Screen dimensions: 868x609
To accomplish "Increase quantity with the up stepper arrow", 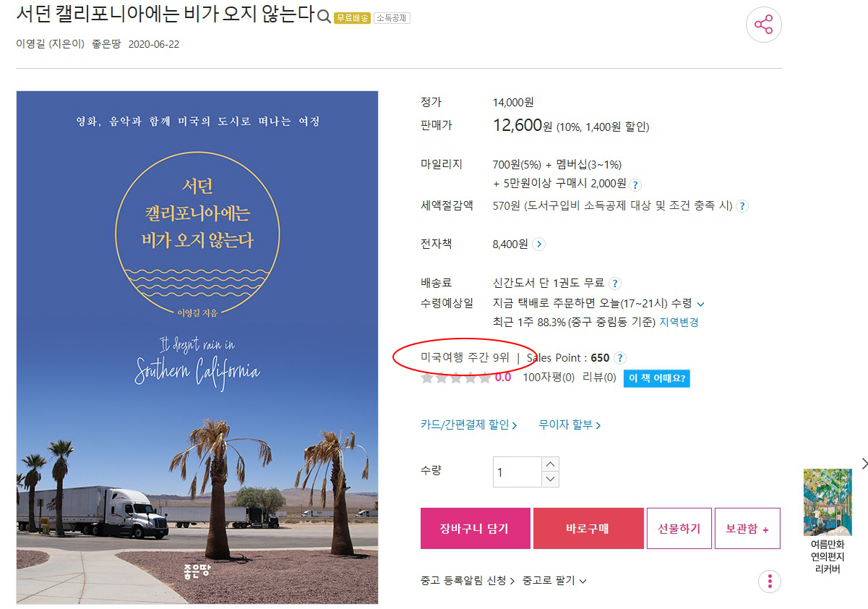I will pos(551,464).
